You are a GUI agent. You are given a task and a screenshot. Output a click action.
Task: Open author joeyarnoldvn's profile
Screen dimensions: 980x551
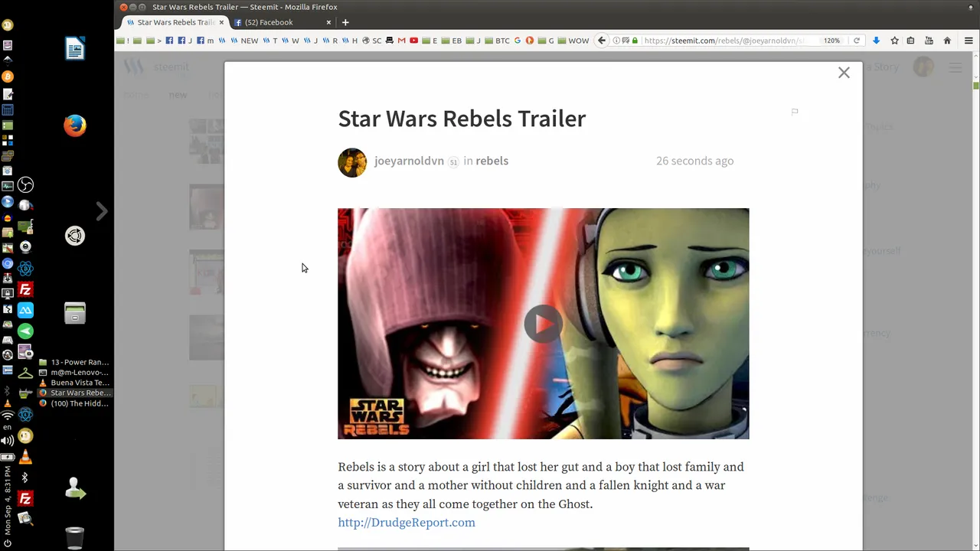point(409,161)
